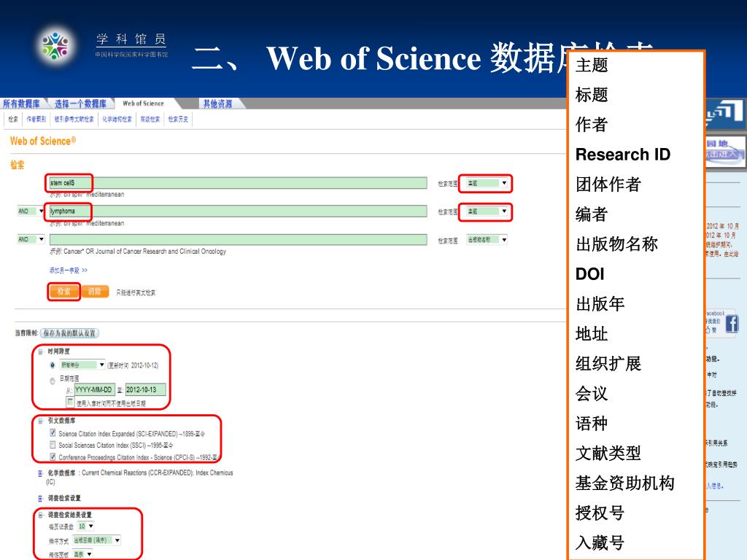Open the 高级检索 sub-tab
This screenshot has width=747, height=560.
click(150, 119)
